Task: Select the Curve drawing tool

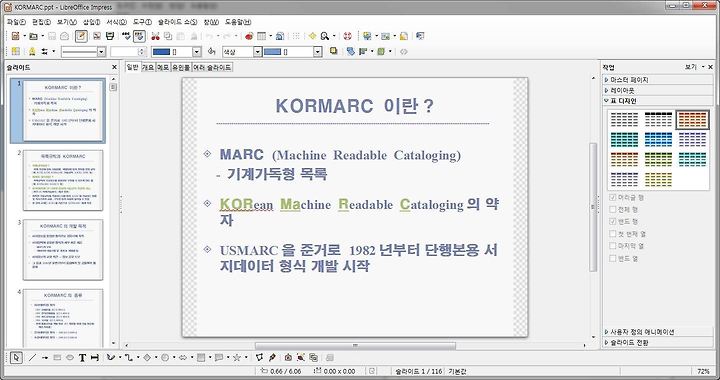Action: [110, 358]
